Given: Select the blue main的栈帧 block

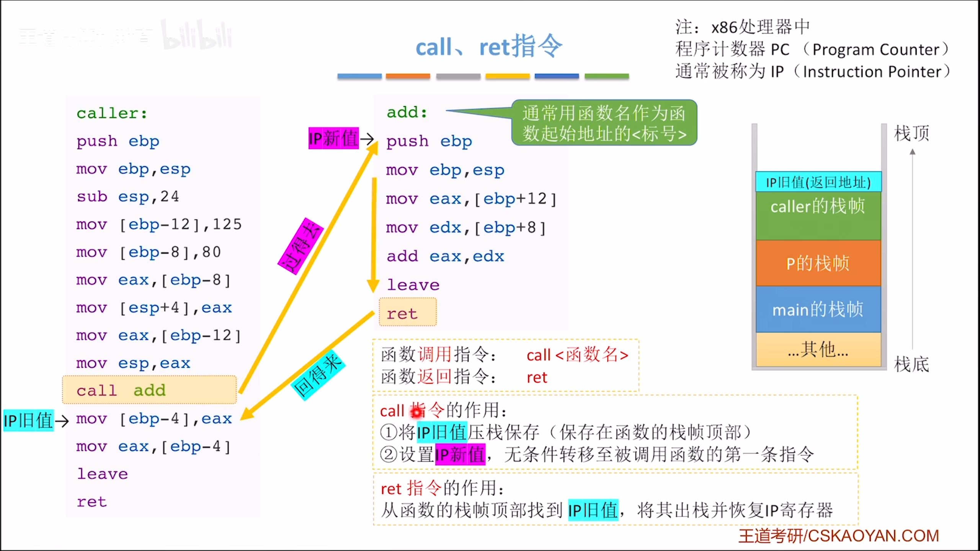Looking at the screenshot, I should coord(818,309).
